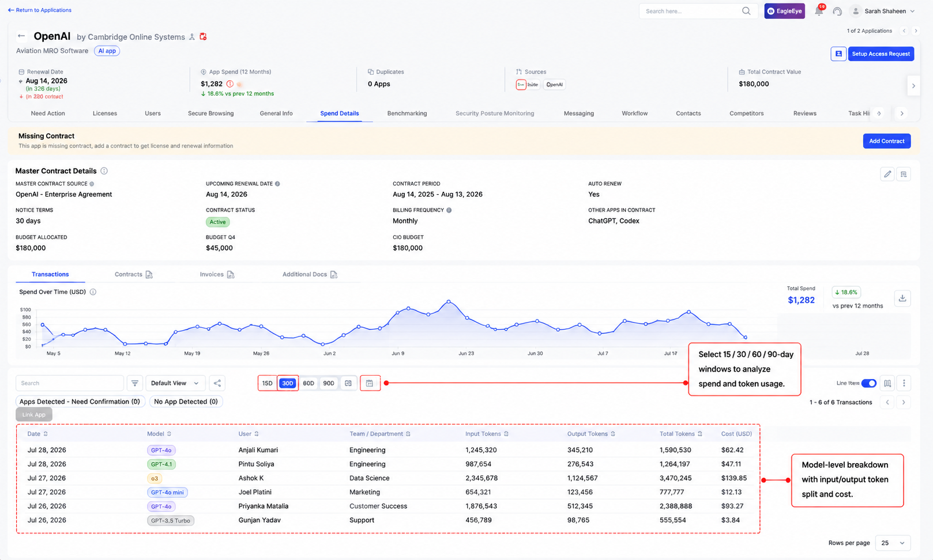Open the Additional Docs sub-tab
Image resolution: width=933 pixels, height=560 pixels.
pyautogui.click(x=310, y=274)
